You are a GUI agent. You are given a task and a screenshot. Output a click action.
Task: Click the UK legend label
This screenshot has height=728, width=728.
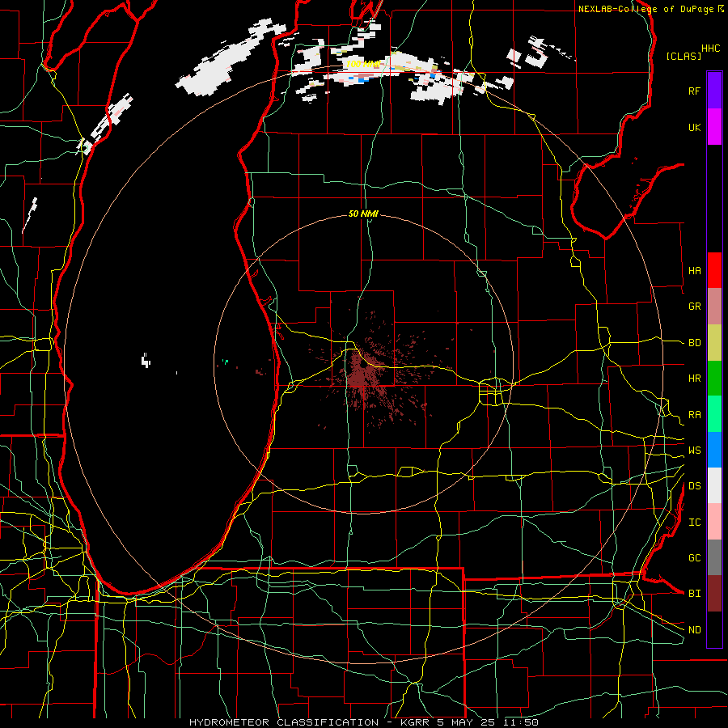694,127
